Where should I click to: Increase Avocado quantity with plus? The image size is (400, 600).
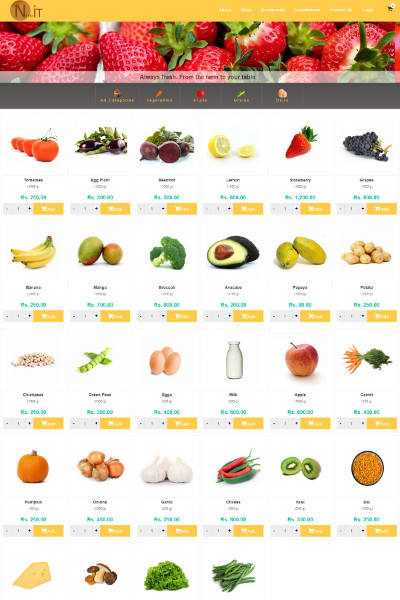tap(230, 316)
